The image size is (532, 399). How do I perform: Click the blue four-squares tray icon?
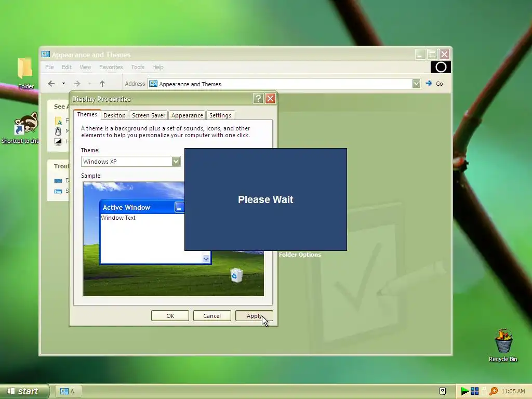pyautogui.click(x=475, y=391)
